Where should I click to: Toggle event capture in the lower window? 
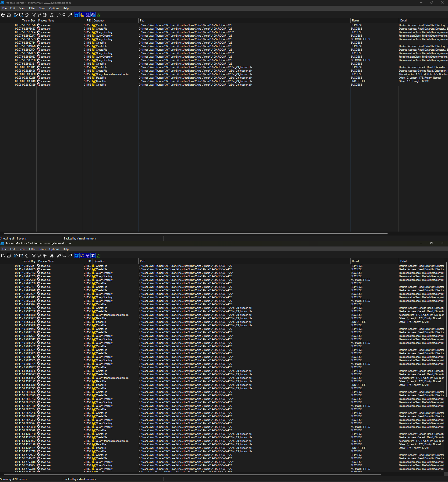pos(16,256)
